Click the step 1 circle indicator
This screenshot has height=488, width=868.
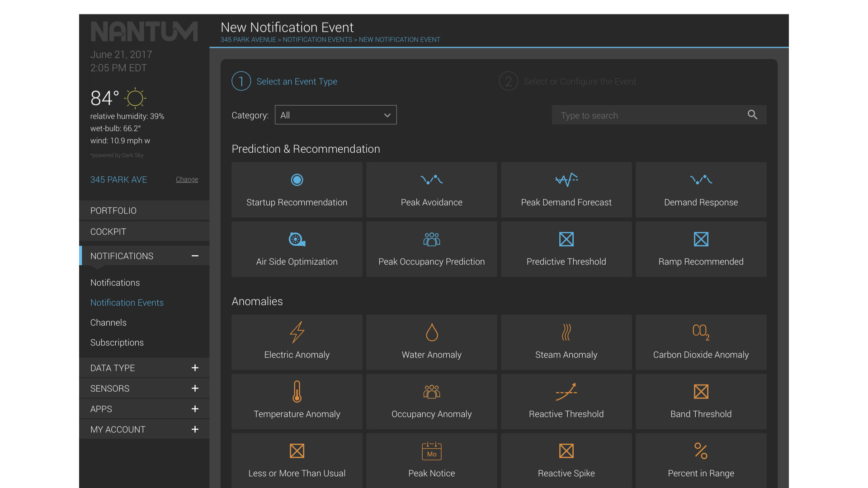[x=241, y=81]
